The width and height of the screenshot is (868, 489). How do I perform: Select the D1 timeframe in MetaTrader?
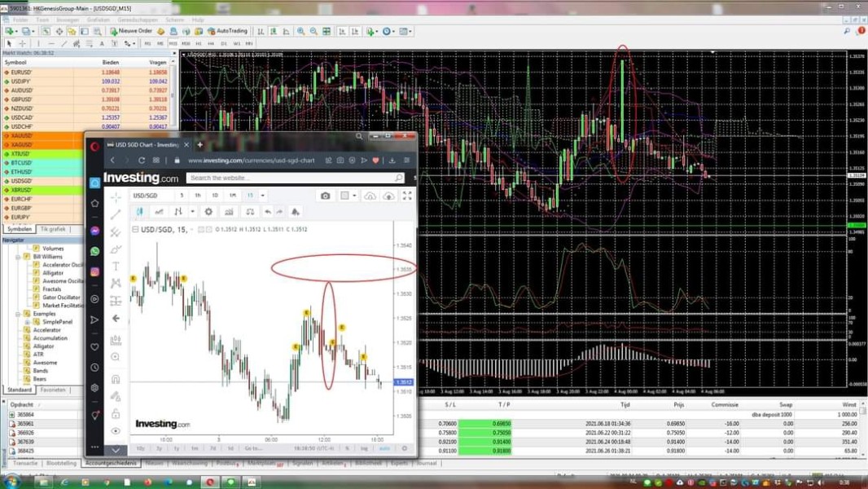pyautogui.click(x=224, y=43)
